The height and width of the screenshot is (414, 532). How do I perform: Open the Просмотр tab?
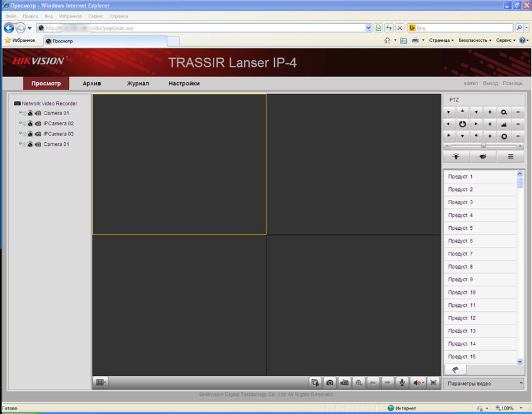tap(46, 83)
